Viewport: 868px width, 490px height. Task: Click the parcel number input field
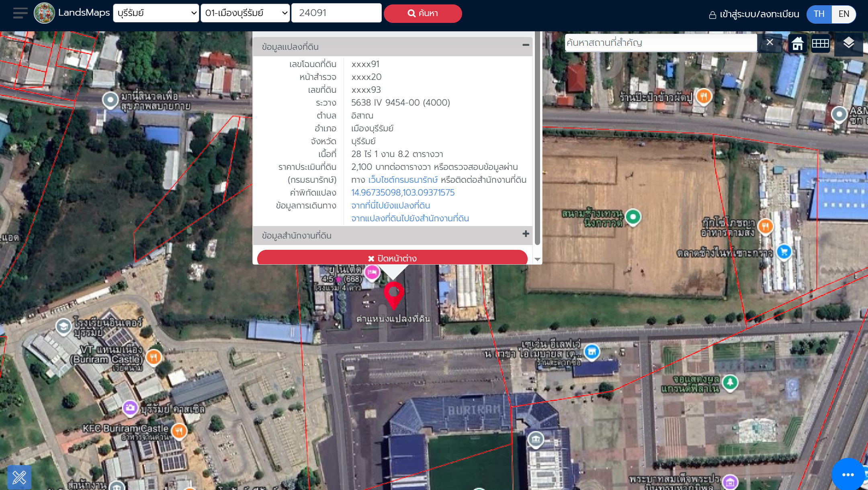(x=336, y=13)
